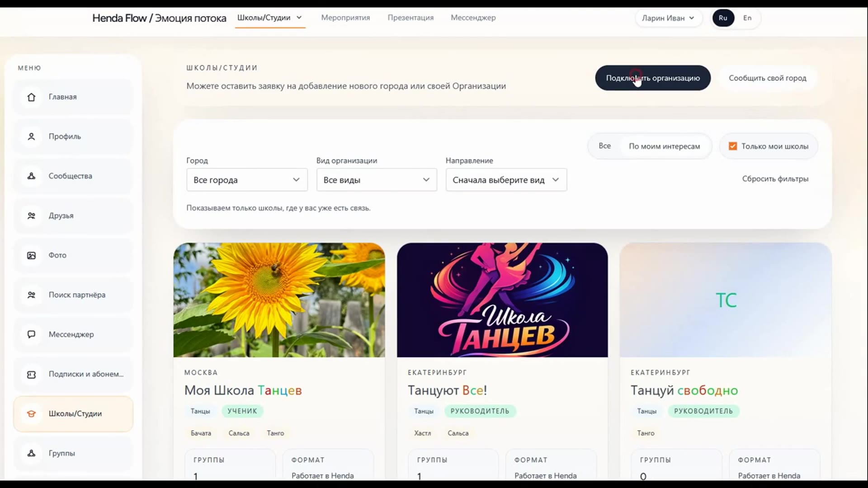Open Мессенджер in the side menu
Screen dimensions: 868x488
(x=73, y=334)
